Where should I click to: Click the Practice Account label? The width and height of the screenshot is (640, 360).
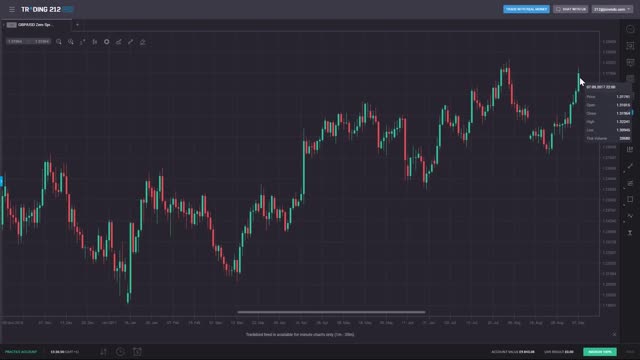tap(21, 351)
